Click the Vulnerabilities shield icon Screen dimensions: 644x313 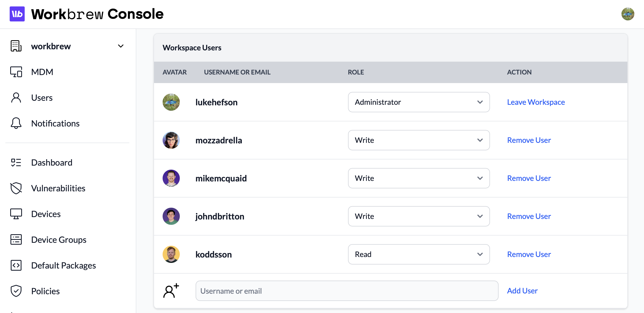(x=16, y=188)
